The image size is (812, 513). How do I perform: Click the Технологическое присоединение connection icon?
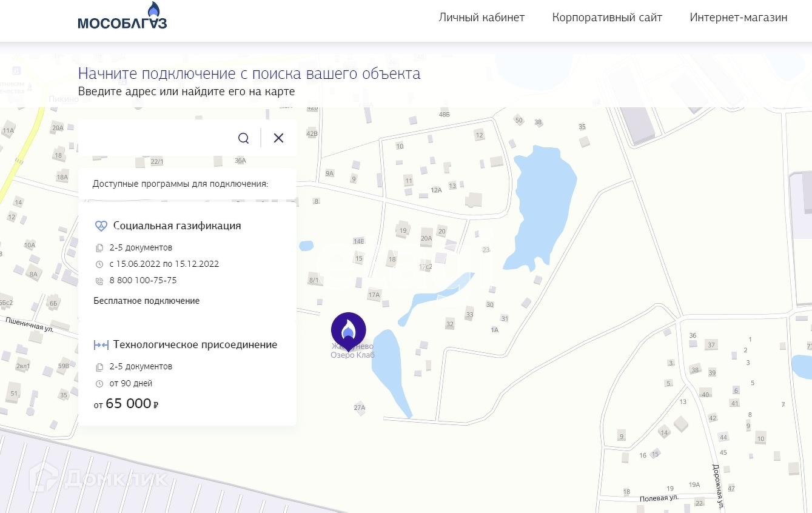[101, 345]
